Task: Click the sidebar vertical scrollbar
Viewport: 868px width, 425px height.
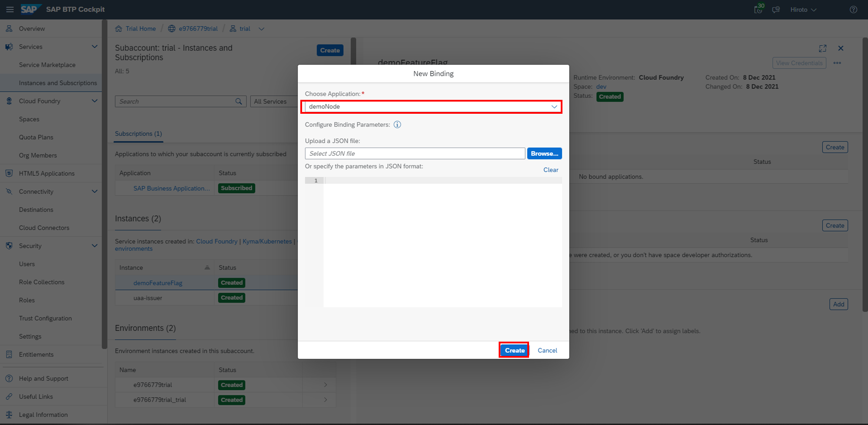Action: tap(104, 184)
